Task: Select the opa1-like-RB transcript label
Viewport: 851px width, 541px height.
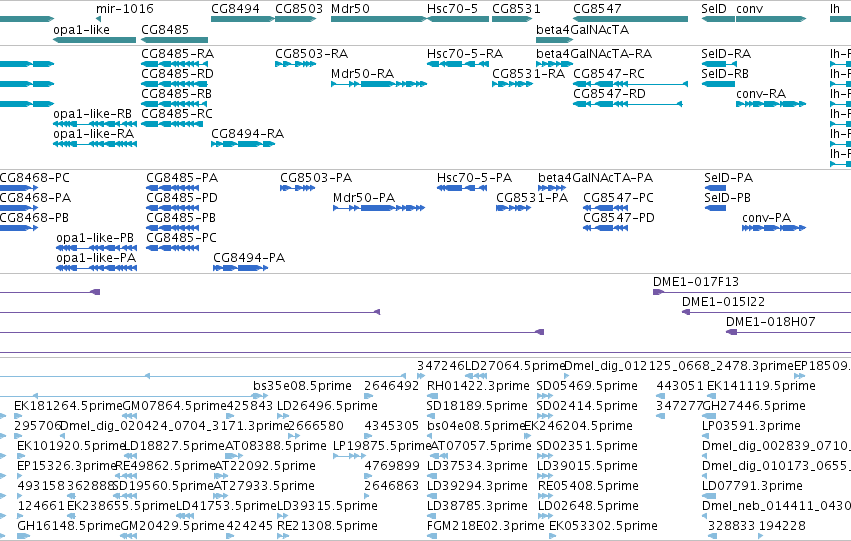Action: (92, 113)
